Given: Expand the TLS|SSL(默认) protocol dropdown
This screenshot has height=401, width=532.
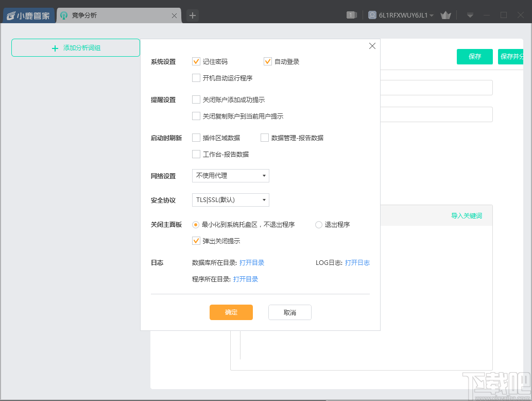Looking at the screenshot, I should [230, 200].
